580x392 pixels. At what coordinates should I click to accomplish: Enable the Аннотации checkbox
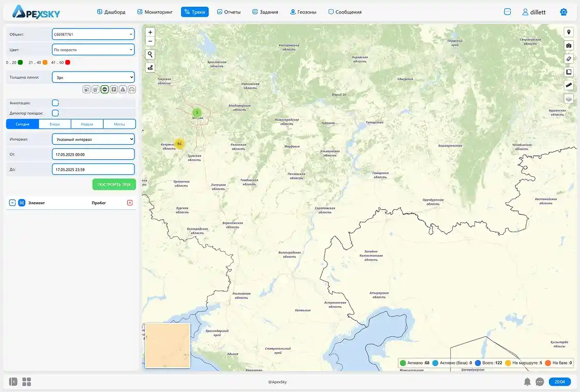click(x=55, y=103)
